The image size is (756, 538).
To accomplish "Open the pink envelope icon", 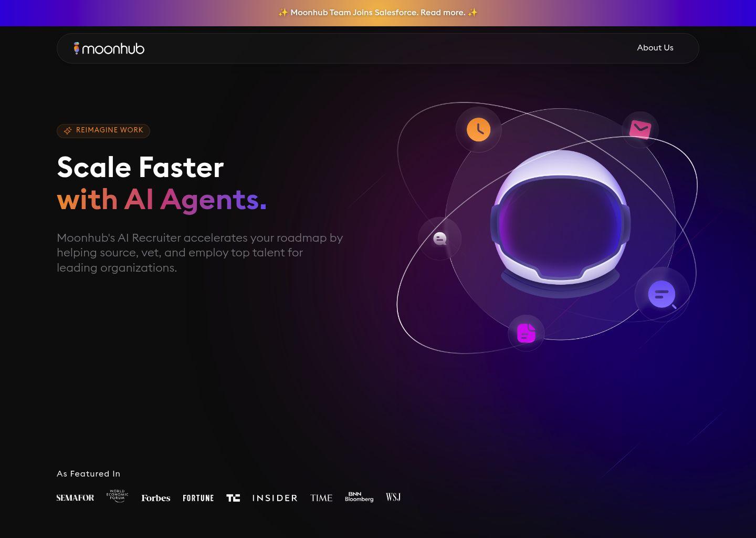I will pyautogui.click(x=640, y=129).
